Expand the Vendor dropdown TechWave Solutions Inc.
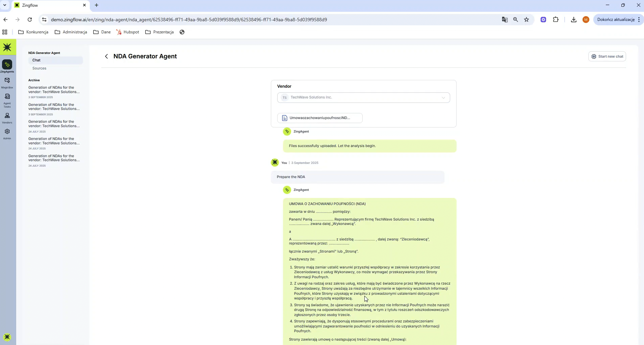 pos(363,97)
